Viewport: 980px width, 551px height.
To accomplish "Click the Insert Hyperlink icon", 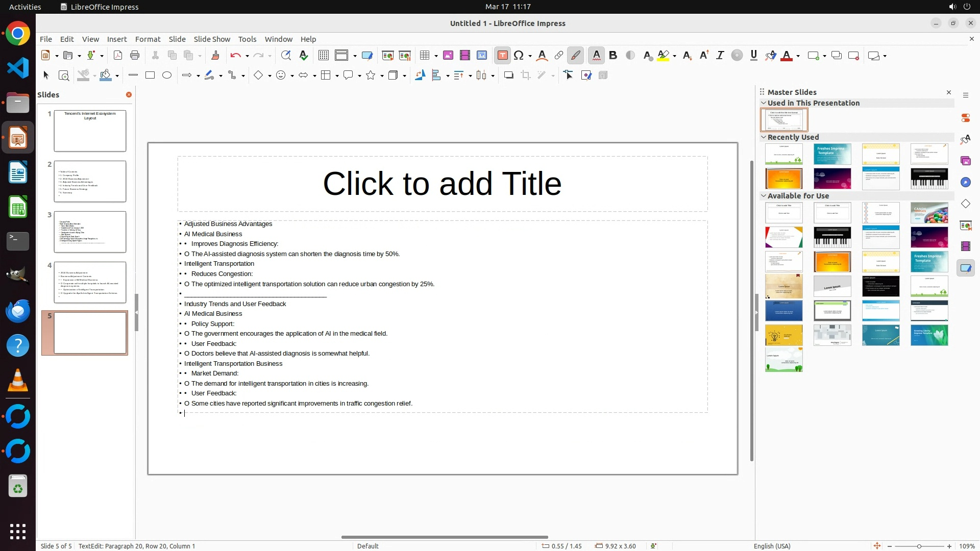I will [559, 56].
